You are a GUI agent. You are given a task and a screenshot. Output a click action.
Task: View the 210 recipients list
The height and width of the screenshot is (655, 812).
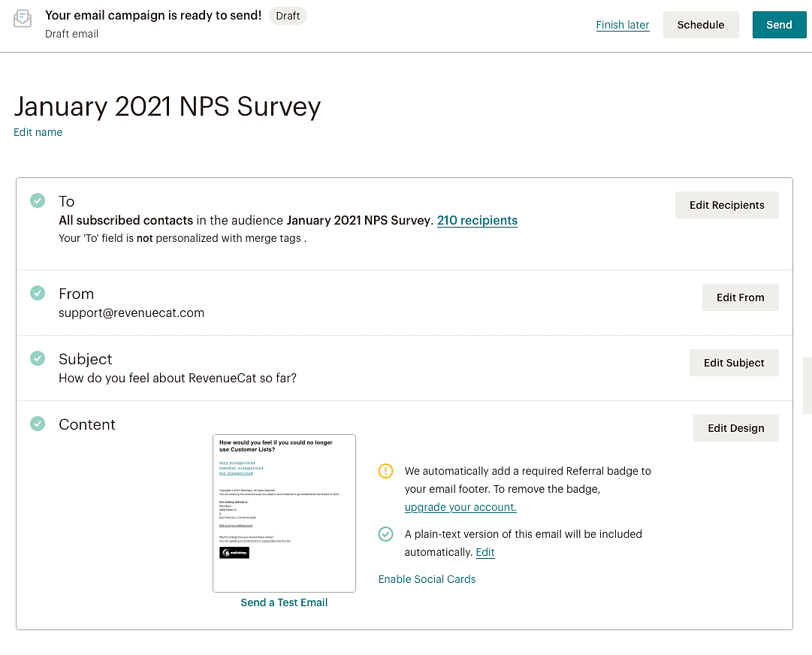tap(477, 221)
